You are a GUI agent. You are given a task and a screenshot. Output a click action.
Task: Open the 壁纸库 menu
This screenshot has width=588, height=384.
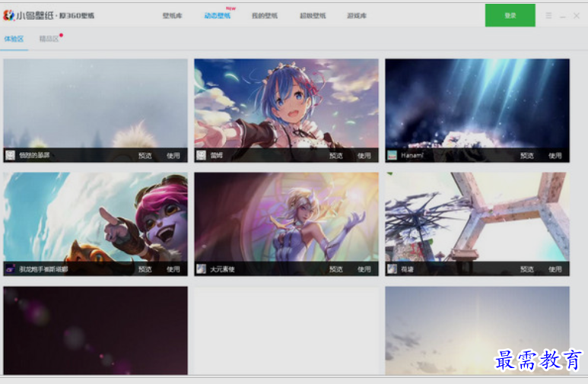pos(172,15)
